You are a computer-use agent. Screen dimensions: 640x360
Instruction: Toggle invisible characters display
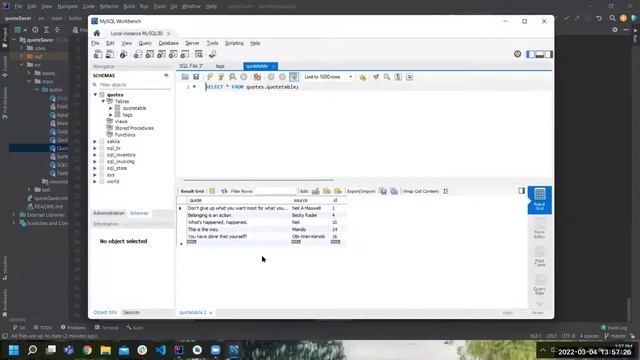[398, 77]
